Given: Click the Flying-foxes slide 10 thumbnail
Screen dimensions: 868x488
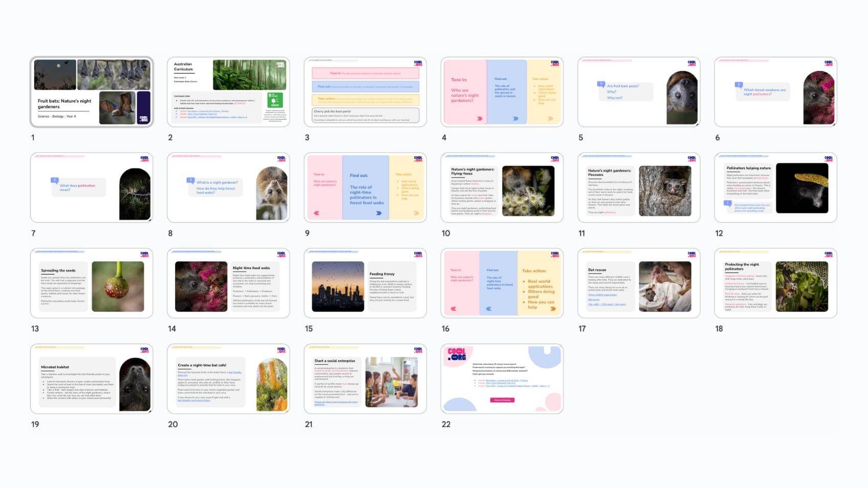Looking at the screenshot, I should tap(502, 188).
